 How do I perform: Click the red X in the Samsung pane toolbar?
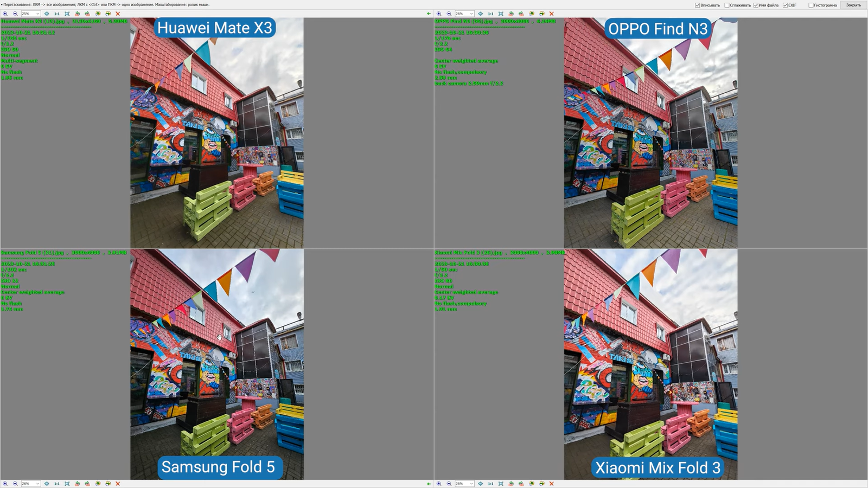pos(118,484)
